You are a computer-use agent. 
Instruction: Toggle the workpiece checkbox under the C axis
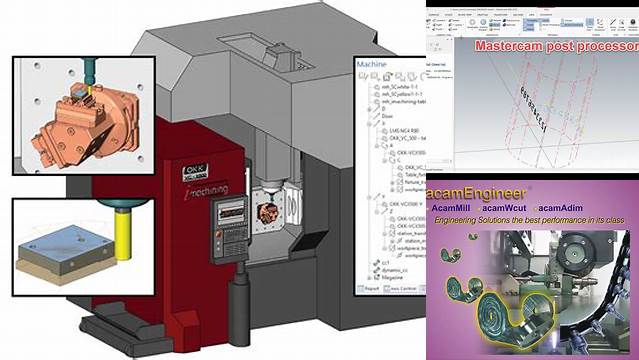[x=400, y=189]
